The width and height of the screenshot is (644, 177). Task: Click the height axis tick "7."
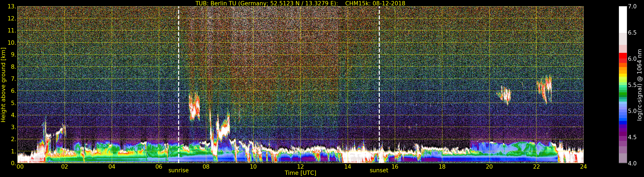[x=13, y=79]
